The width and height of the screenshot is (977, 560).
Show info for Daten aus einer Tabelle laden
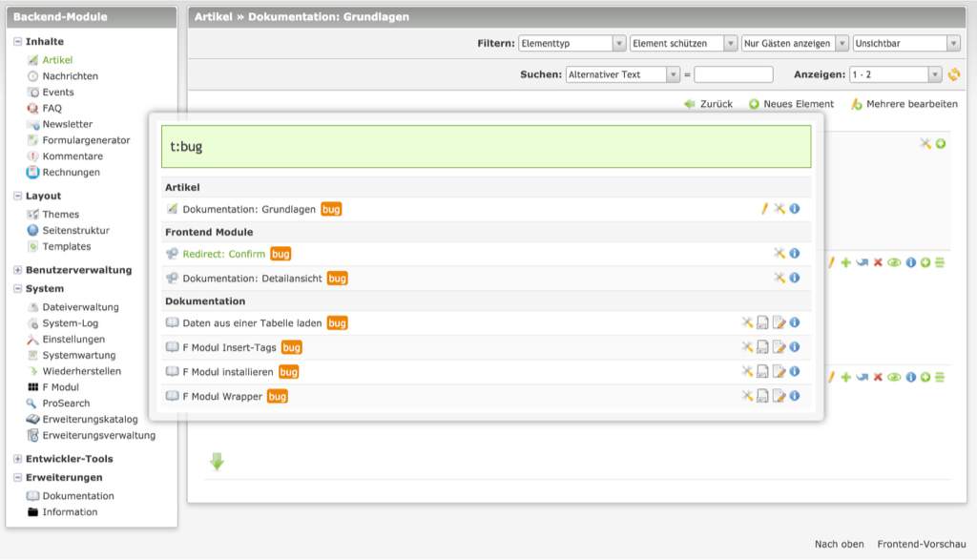coord(795,322)
